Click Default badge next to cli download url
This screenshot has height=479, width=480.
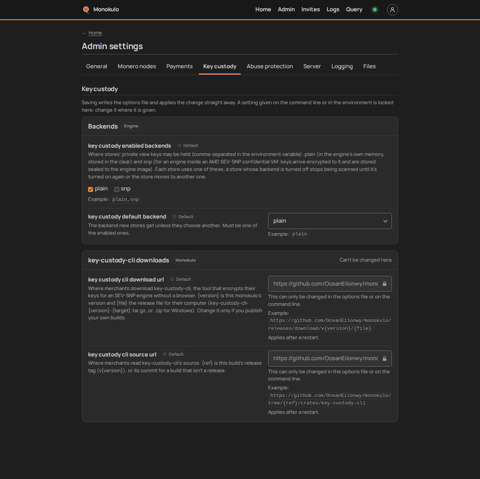(x=181, y=279)
